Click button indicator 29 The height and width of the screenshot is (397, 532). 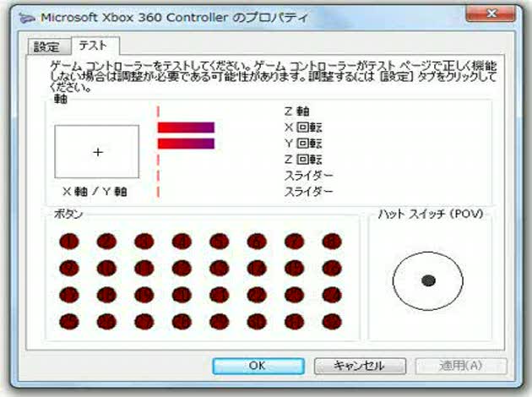pyautogui.click(x=220, y=322)
